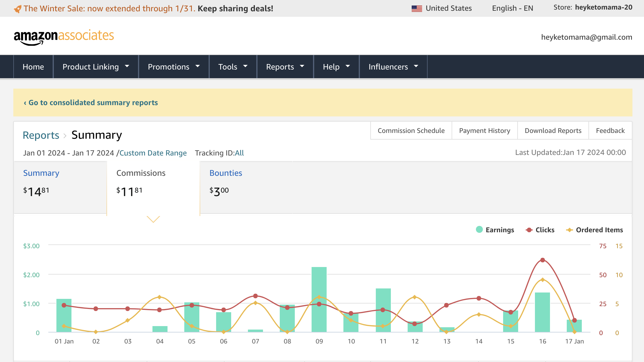Click the '17 Jan' axis label
The width and height of the screenshot is (644, 362).
(x=574, y=341)
